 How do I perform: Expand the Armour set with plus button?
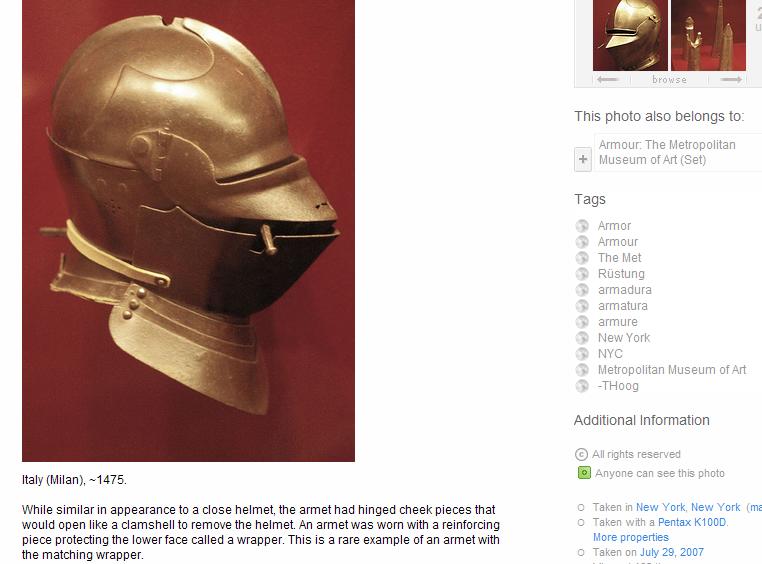(x=583, y=159)
